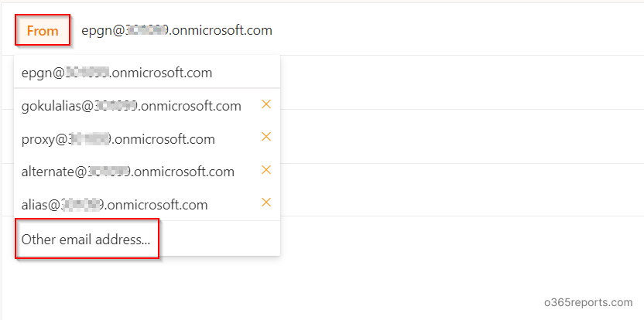The height and width of the screenshot is (320, 644).
Task: Remove the alias address via its X icon
Action: click(x=266, y=203)
